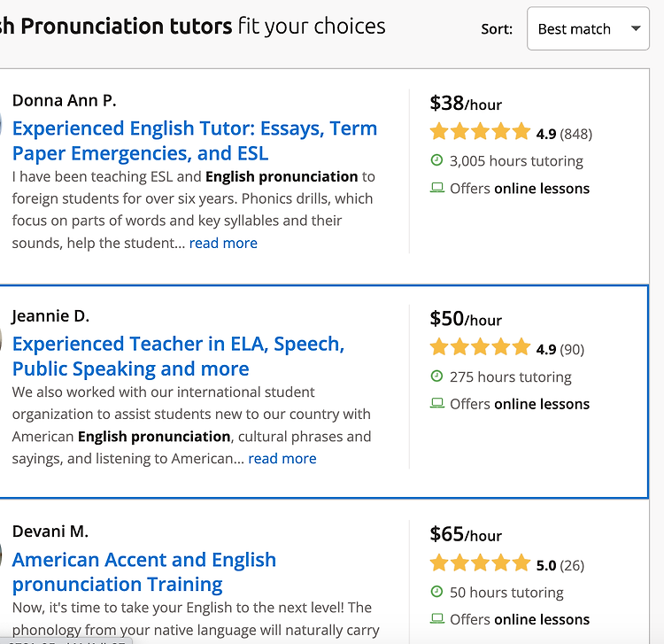The height and width of the screenshot is (644, 664).
Task: Open Jeannie D.'s Experienced Teacher in ELA listing
Action: point(178,356)
